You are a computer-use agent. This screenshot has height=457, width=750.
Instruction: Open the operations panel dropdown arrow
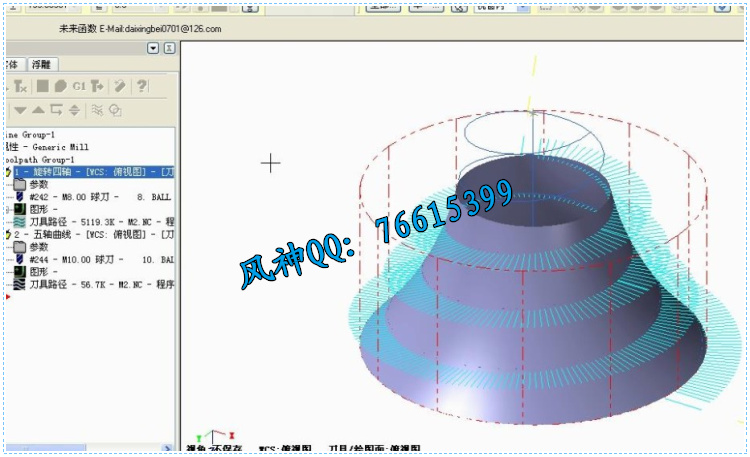[x=153, y=48]
